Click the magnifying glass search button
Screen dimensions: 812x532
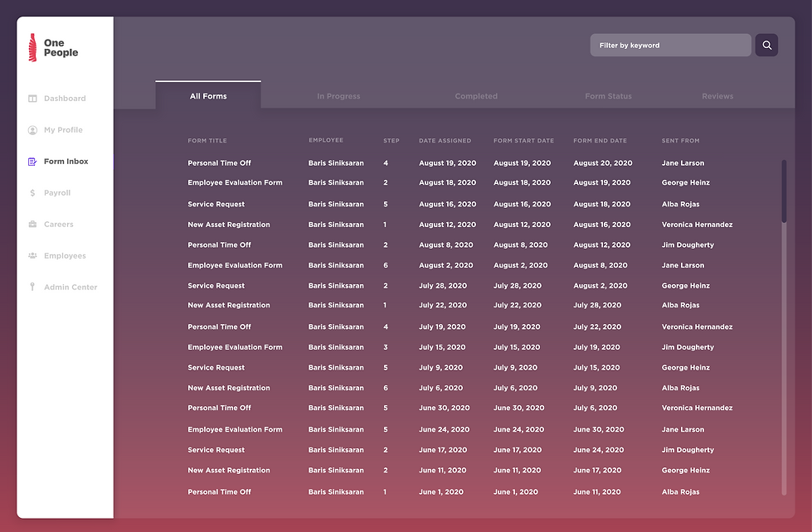[766, 45]
